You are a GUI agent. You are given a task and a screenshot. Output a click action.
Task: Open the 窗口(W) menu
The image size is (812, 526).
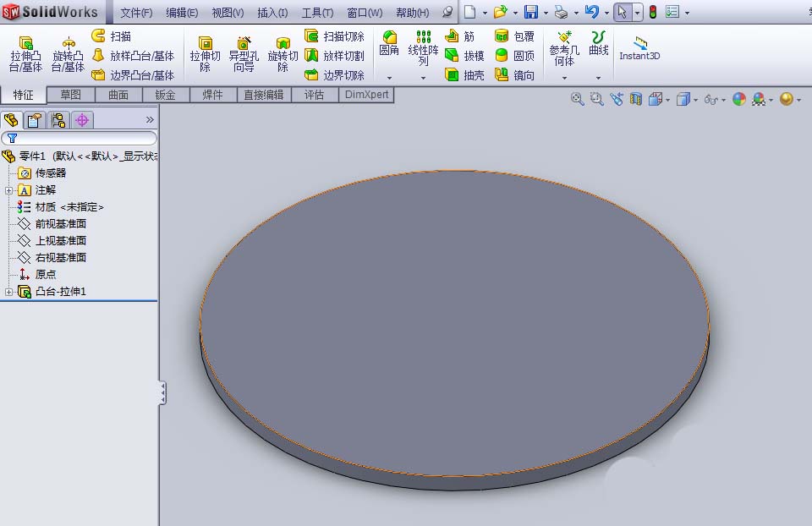[x=365, y=13]
